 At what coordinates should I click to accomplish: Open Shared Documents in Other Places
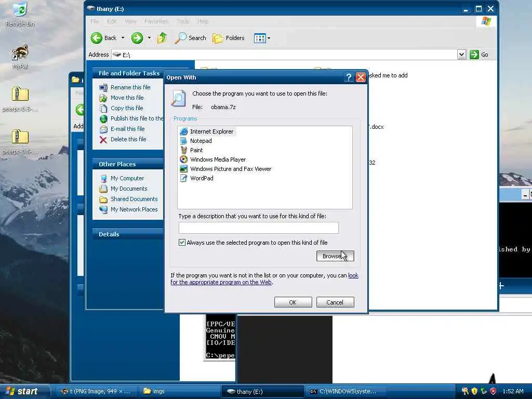click(134, 199)
